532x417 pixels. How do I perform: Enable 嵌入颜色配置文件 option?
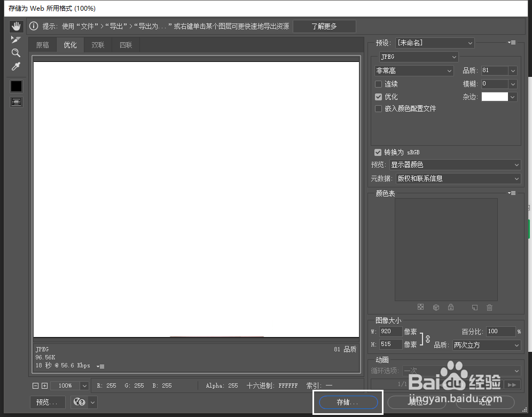coord(379,108)
